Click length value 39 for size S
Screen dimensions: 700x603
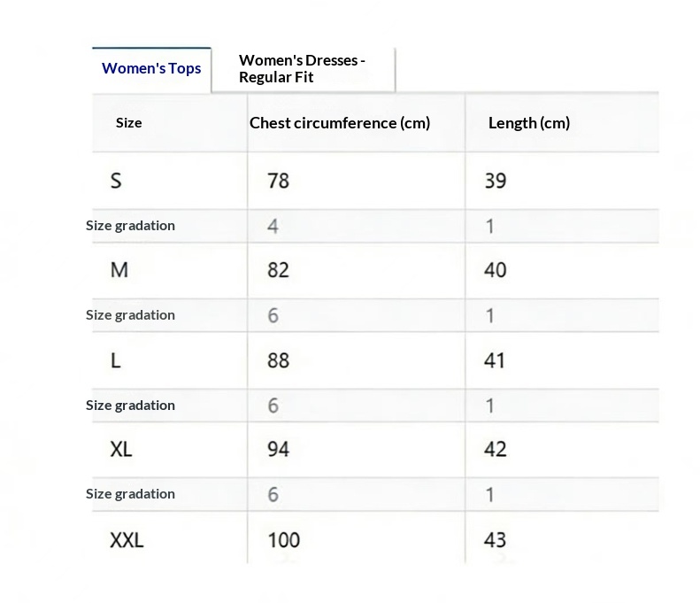(496, 181)
